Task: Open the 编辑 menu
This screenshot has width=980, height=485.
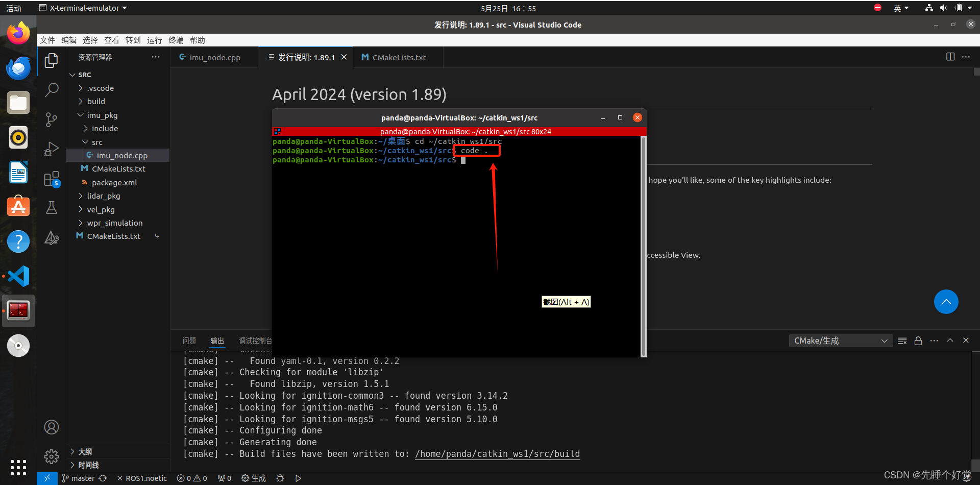Action: 69,40
